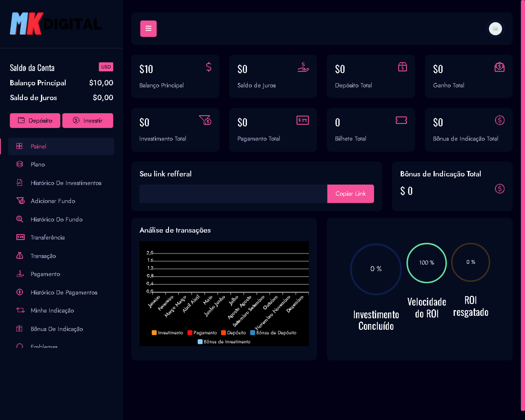The image size is (525, 420).
Task: Open Histórico De Investimentos menu item
Action: click(66, 183)
